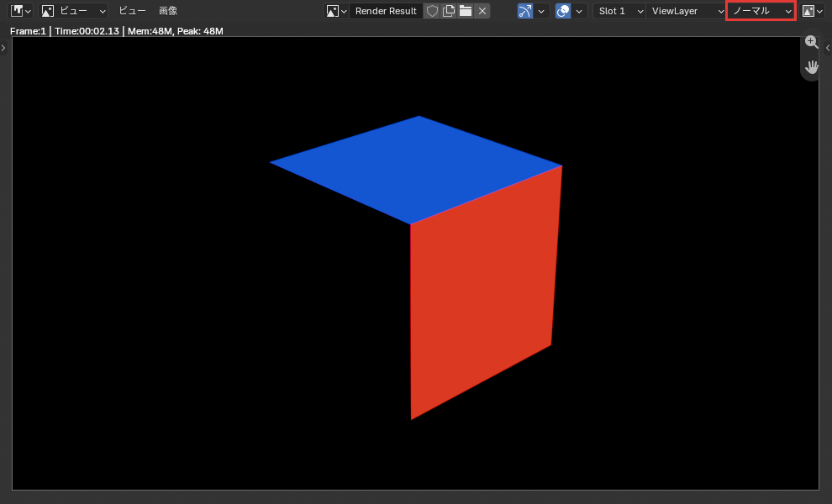The height and width of the screenshot is (504, 832).
Task: Open the 画像 menu
Action: (x=168, y=11)
